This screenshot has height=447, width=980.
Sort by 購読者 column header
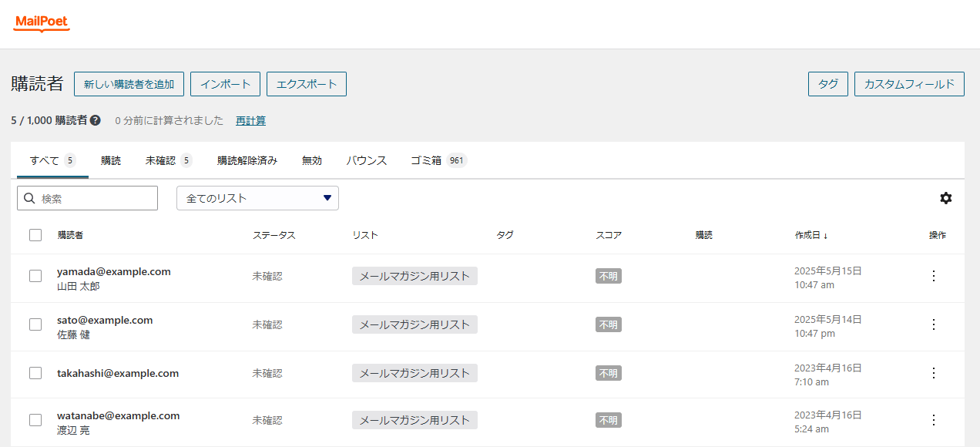(x=70, y=235)
